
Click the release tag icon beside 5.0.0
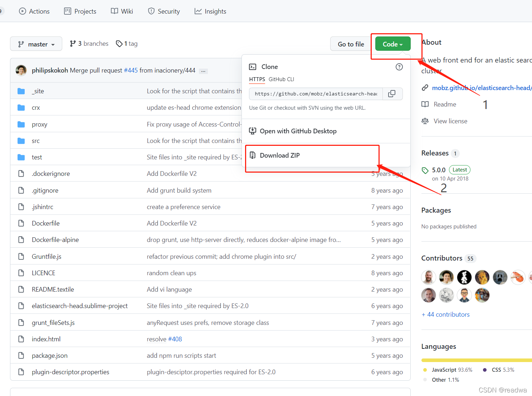coord(425,170)
